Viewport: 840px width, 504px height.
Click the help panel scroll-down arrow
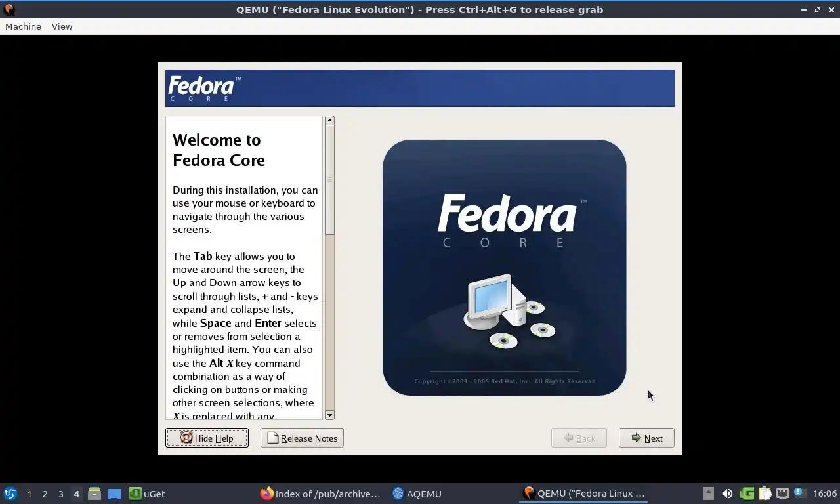tap(329, 415)
